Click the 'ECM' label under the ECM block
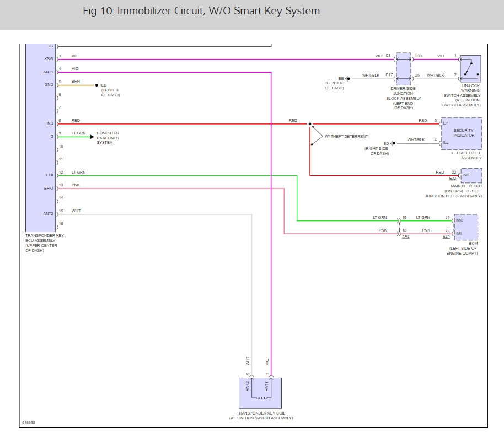This screenshot has height=436, width=504. tap(473, 244)
